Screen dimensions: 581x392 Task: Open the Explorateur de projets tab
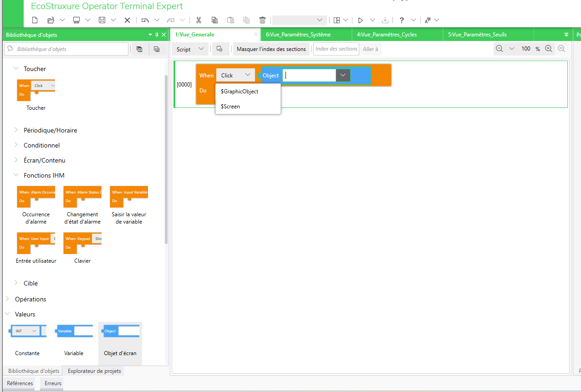(94, 371)
